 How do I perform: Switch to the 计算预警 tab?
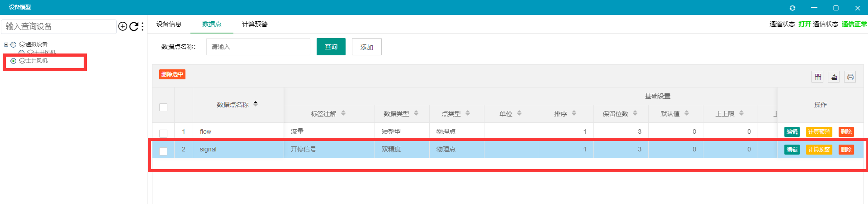(x=255, y=24)
